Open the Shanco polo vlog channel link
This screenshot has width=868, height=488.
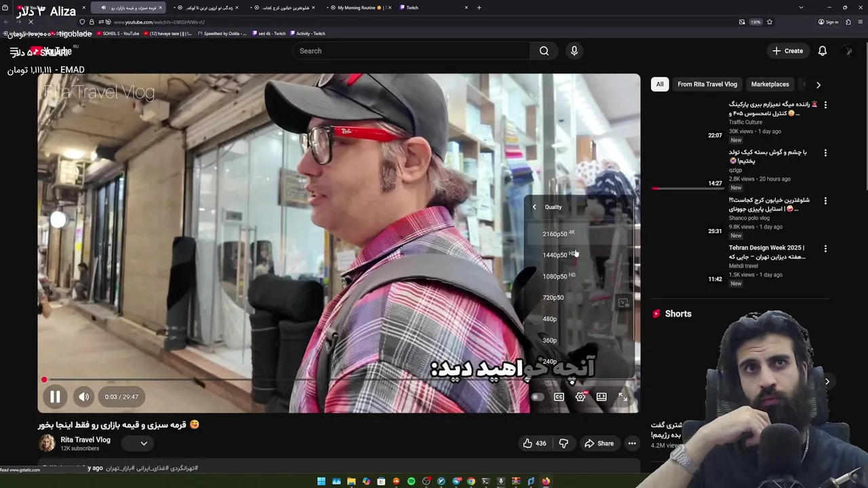tap(749, 218)
